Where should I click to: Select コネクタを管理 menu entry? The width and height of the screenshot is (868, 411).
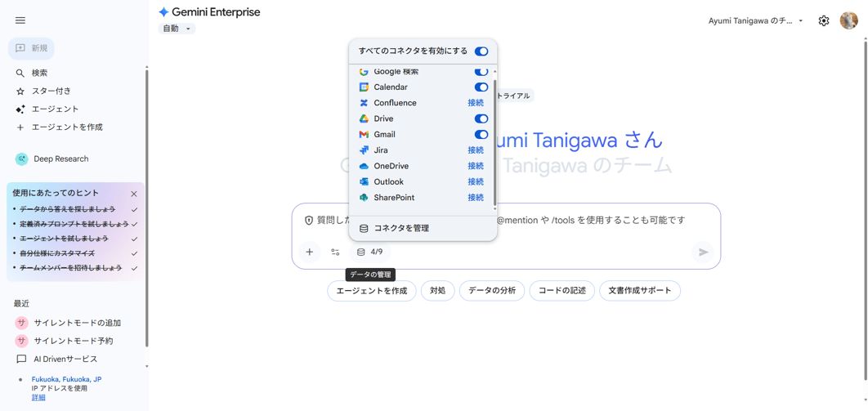coord(400,229)
